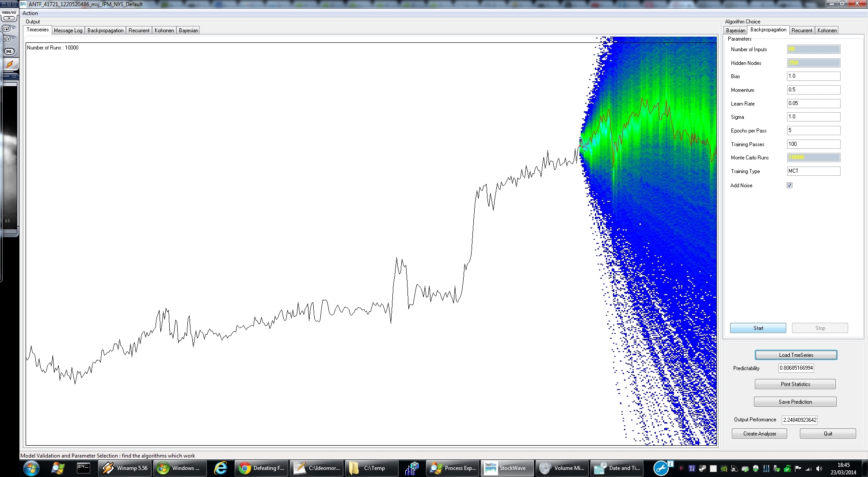Screen dimensions: 868x477
Task: Click the Winamp lightning bolt icon
Action: point(10,64)
